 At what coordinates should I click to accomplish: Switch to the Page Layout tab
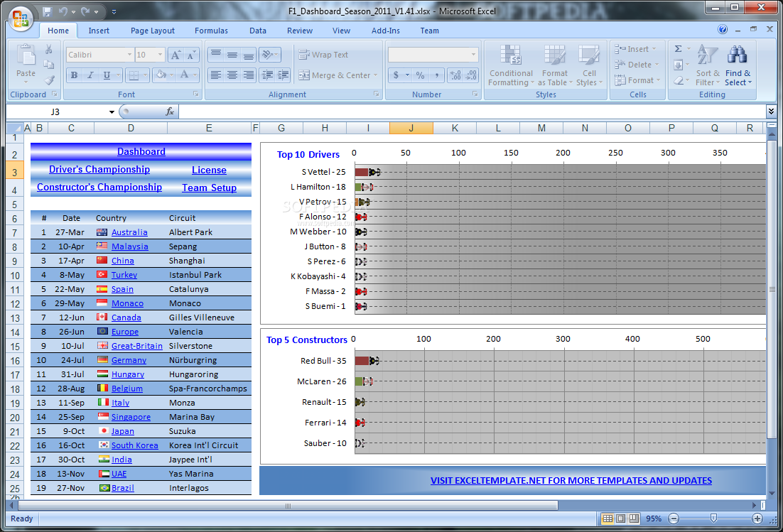coord(153,31)
